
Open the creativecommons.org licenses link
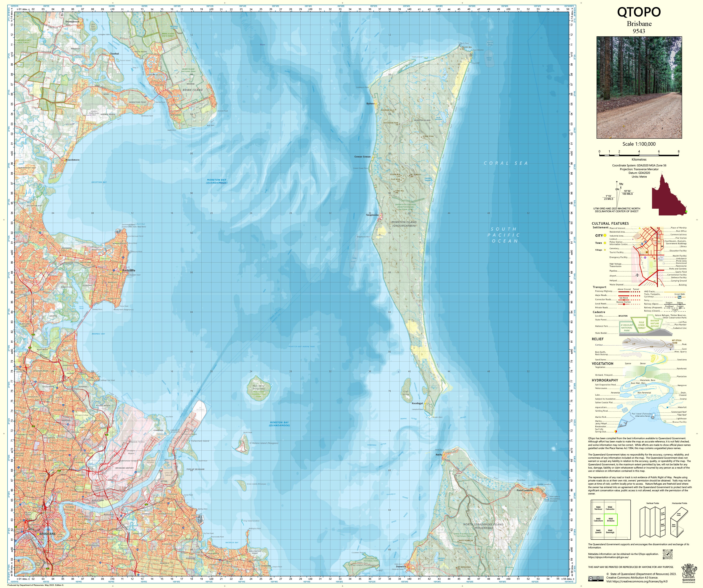click(x=640, y=581)
